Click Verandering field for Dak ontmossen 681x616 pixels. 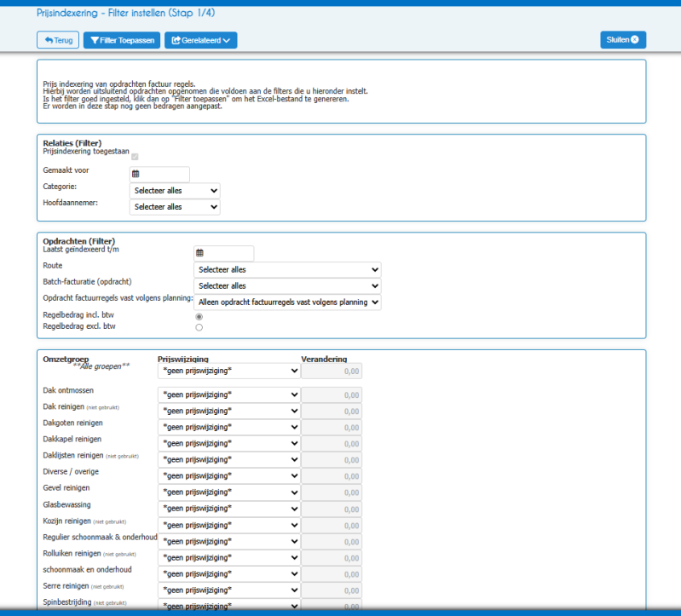click(x=332, y=395)
